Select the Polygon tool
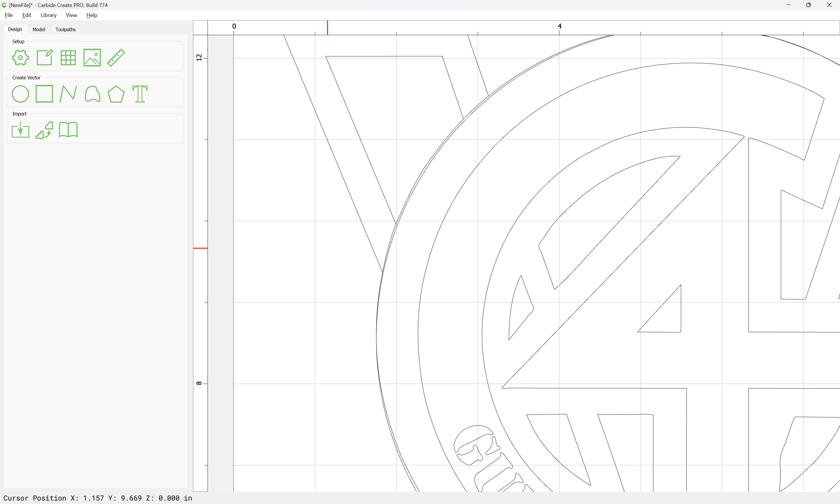Viewport: 840px width, 504px height. click(x=116, y=94)
